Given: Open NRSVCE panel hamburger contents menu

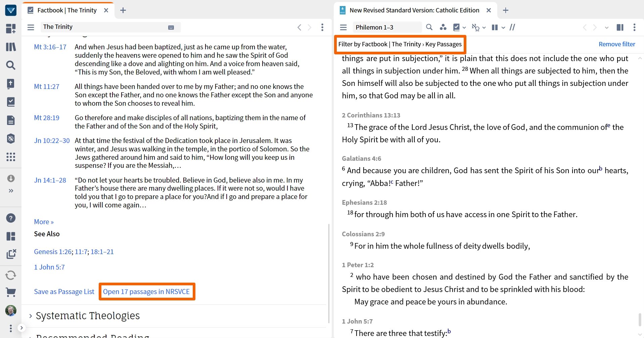Looking at the screenshot, I should tap(343, 27).
